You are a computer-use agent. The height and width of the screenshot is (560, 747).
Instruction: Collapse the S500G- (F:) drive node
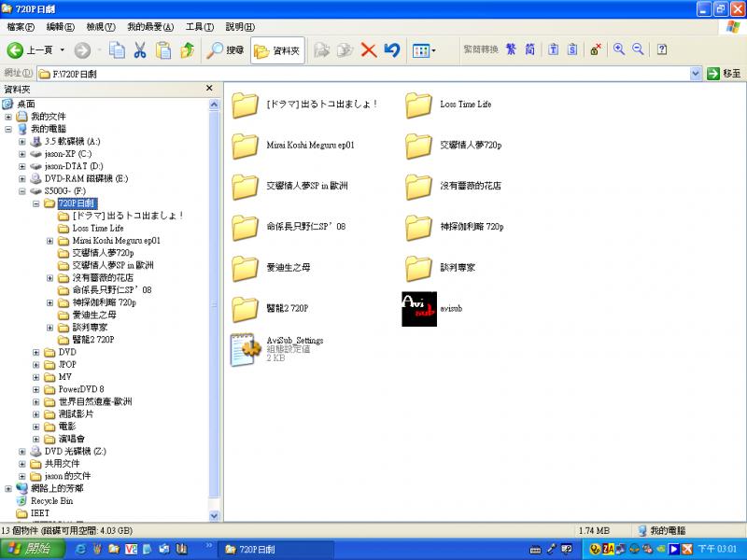point(21,191)
